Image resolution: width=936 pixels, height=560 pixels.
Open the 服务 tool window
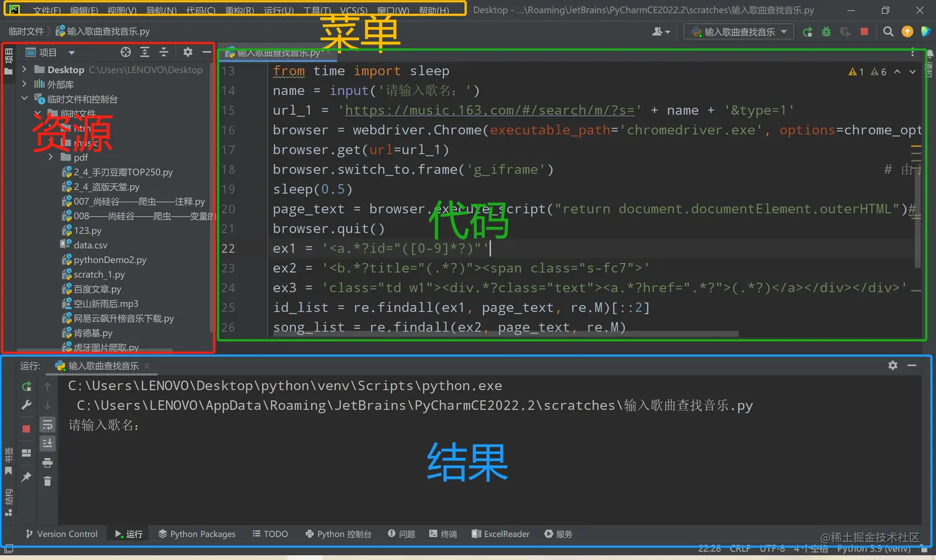(558, 534)
